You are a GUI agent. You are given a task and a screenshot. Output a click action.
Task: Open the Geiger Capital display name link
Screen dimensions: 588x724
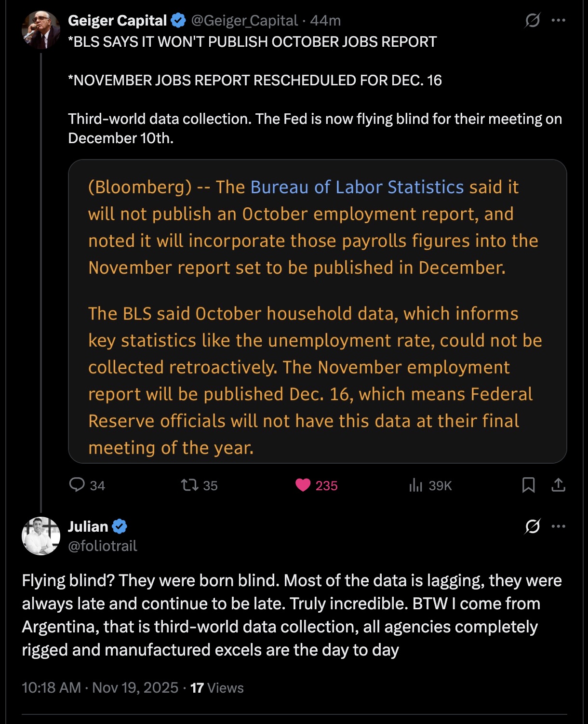click(x=117, y=21)
